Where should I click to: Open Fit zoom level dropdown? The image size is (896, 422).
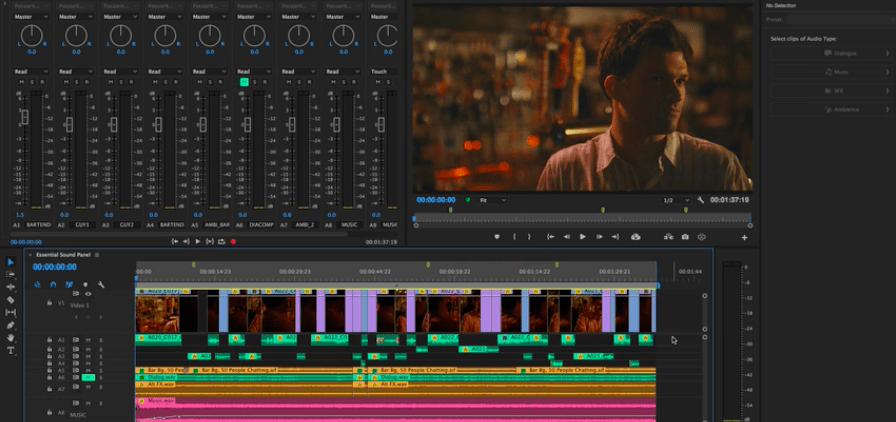[493, 200]
